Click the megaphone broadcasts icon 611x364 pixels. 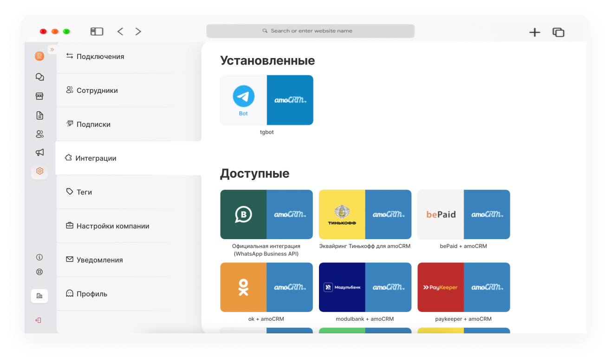tap(39, 152)
